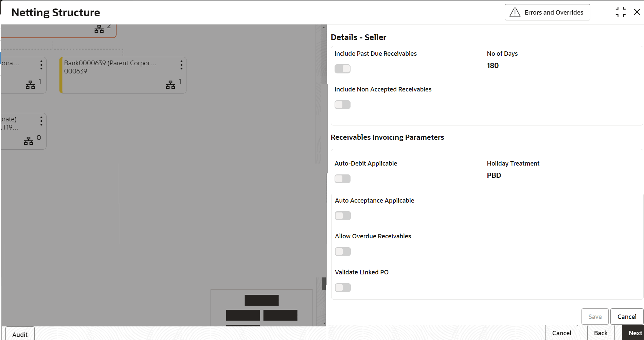Open the three-dot menu on the "pora..." card
Viewport: 644px width, 340px height.
(x=41, y=65)
